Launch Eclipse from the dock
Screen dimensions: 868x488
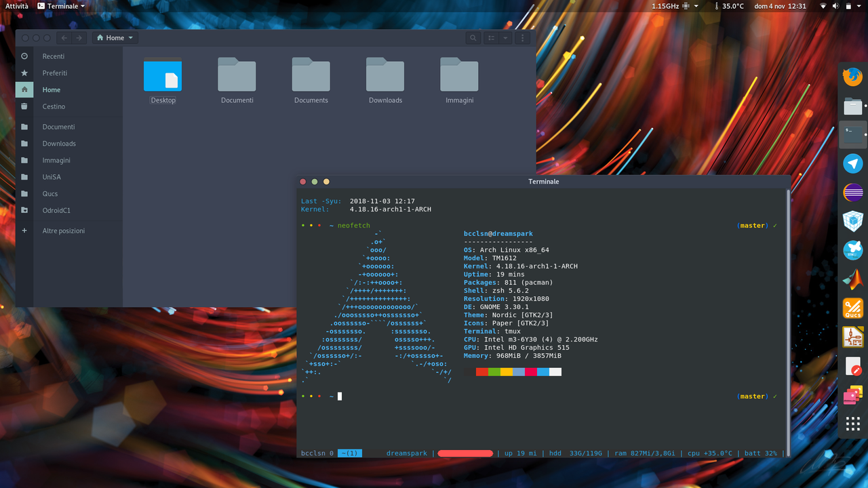(x=852, y=192)
